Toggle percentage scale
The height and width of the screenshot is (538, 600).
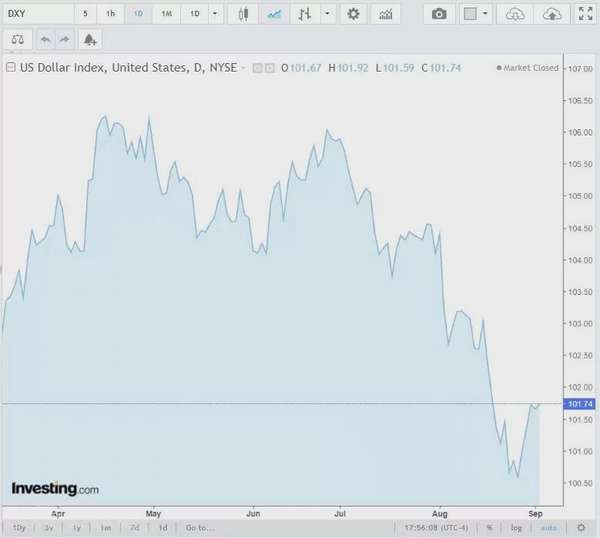pyautogui.click(x=489, y=528)
